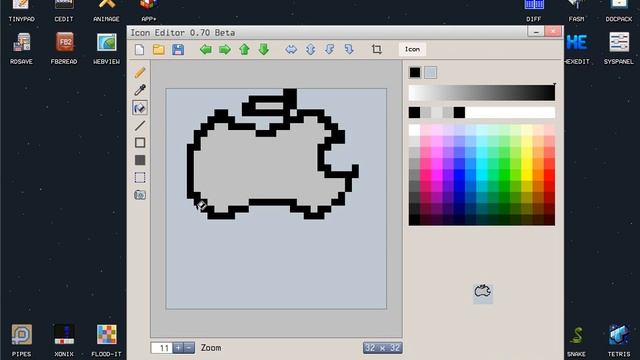The image size is (640, 360).
Task: Click the black primary color box
Action: pos(415,73)
